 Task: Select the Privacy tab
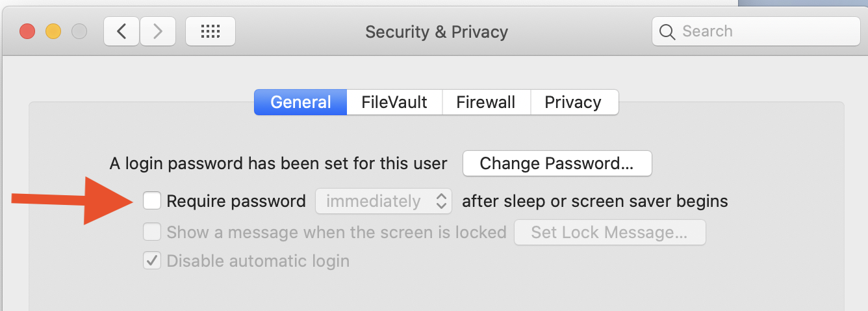click(x=573, y=102)
